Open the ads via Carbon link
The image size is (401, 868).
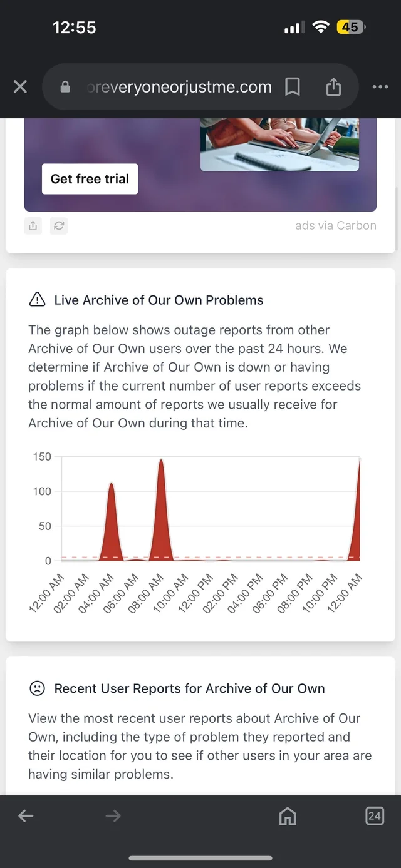(x=336, y=225)
